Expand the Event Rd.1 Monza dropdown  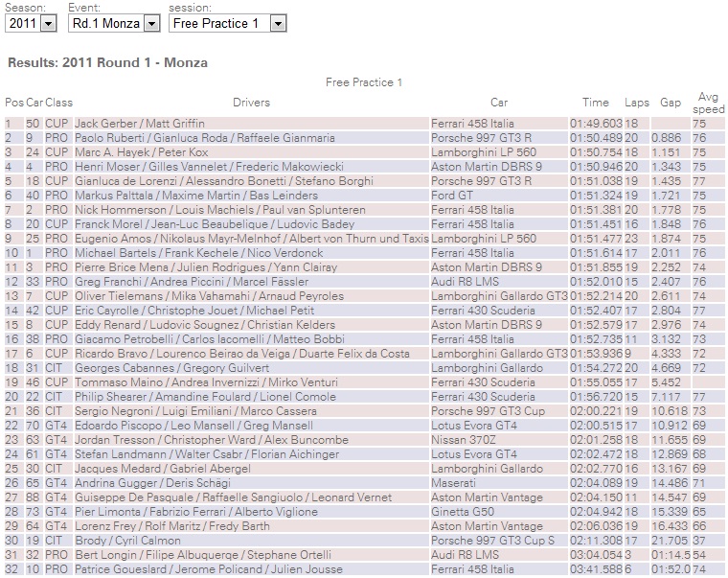(113, 23)
